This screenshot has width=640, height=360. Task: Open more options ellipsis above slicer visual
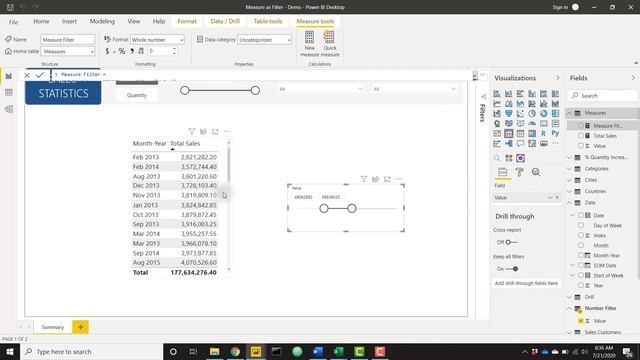(399, 179)
